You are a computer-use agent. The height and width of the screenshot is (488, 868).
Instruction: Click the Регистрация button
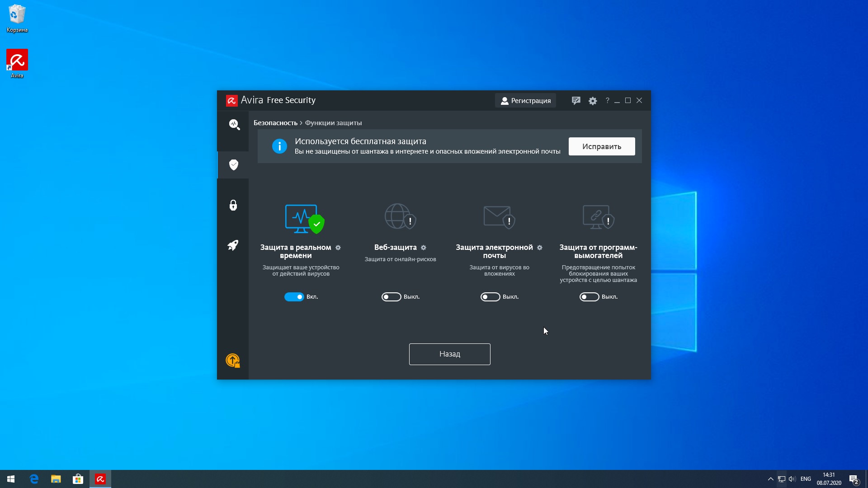click(x=525, y=100)
